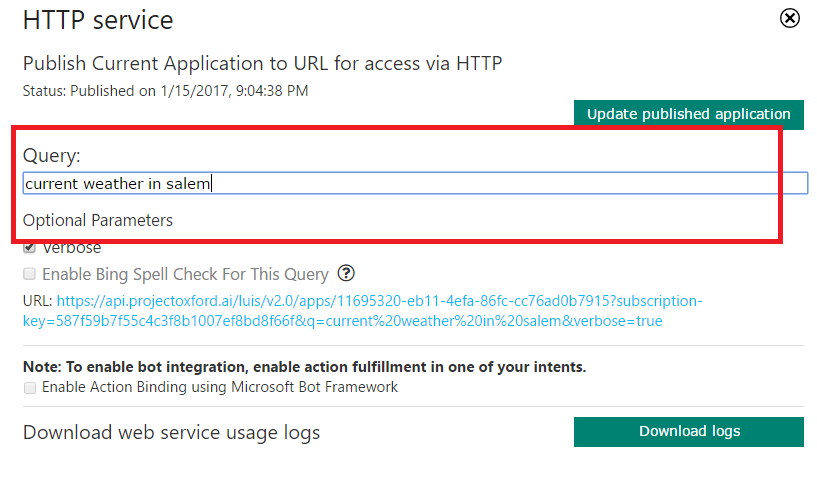Tick the Enable Action Binding checkbox box
Viewport: 817px width, 492px height.
point(30,387)
